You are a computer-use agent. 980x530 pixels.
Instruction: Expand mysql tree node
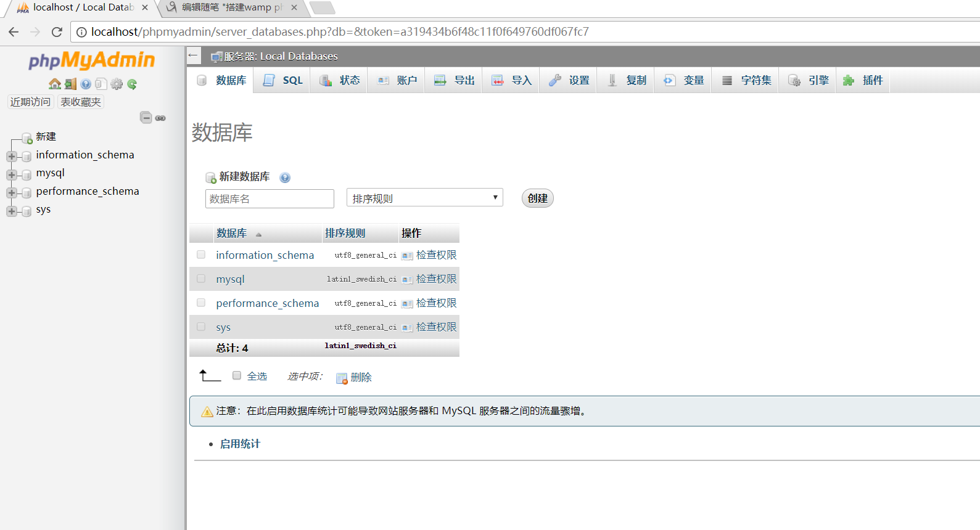pos(11,175)
